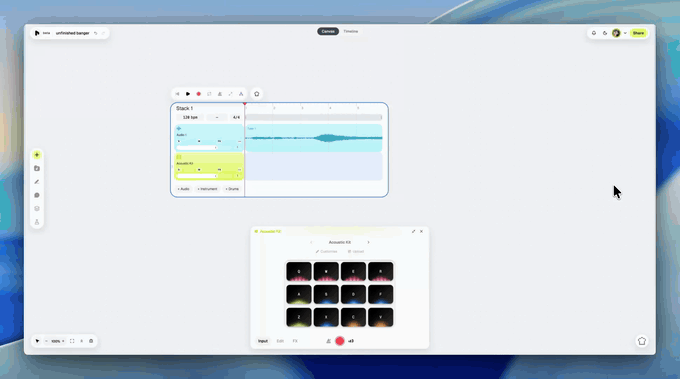Zoom out with the minus button

(46, 341)
